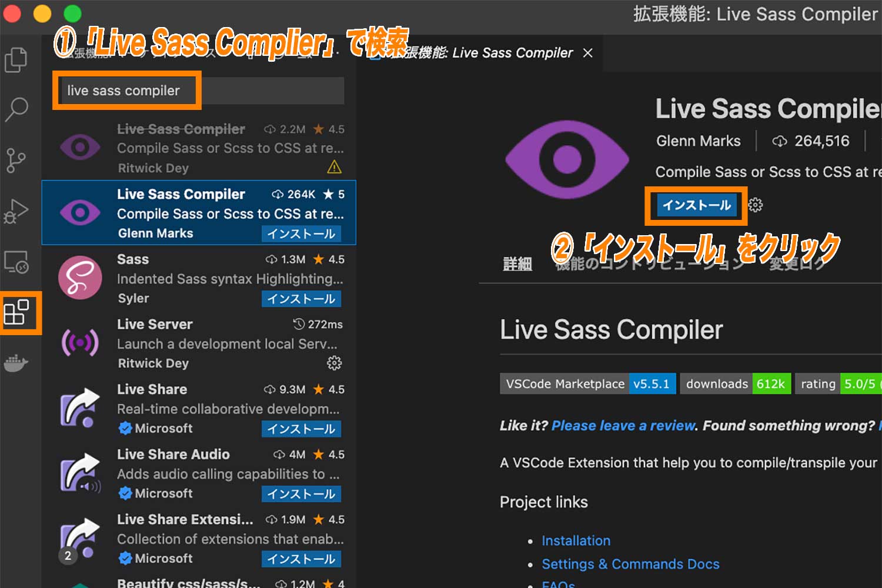Open the Settings & Commands Docs link
The image size is (882, 588).
[630, 564]
